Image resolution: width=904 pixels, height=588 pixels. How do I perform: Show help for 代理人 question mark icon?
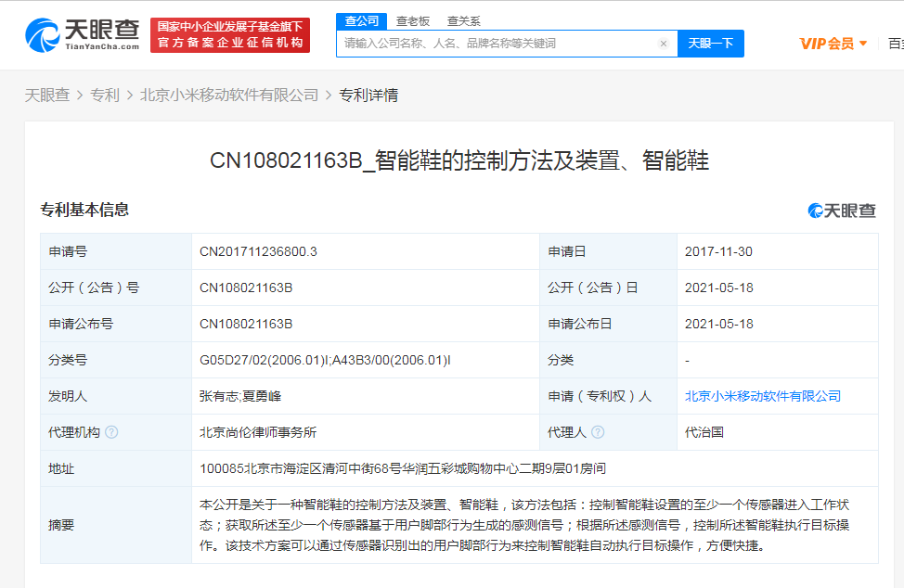click(598, 432)
